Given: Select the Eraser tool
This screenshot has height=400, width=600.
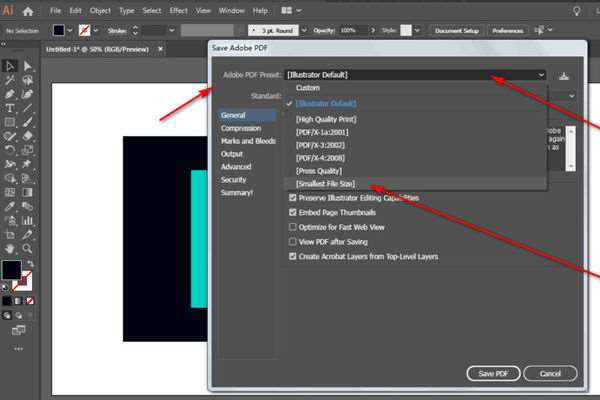Looking at the screenshot, I should tap(27, 136).
